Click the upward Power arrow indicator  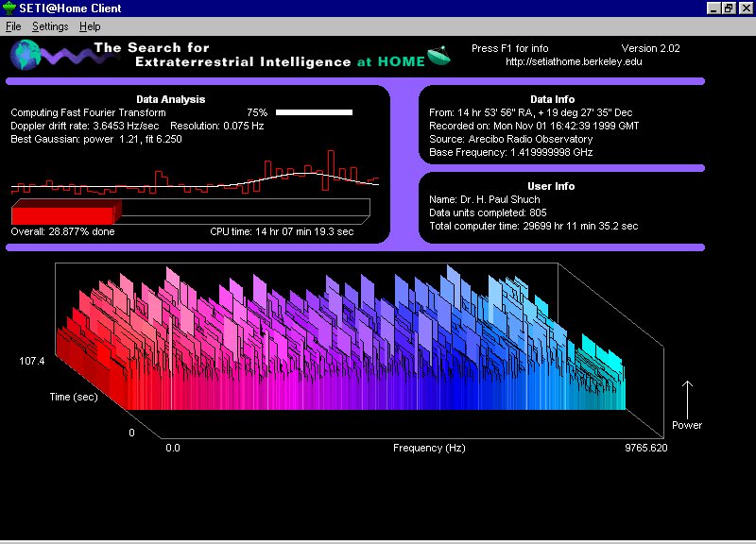pyautogui.click(x=687, y=399)
